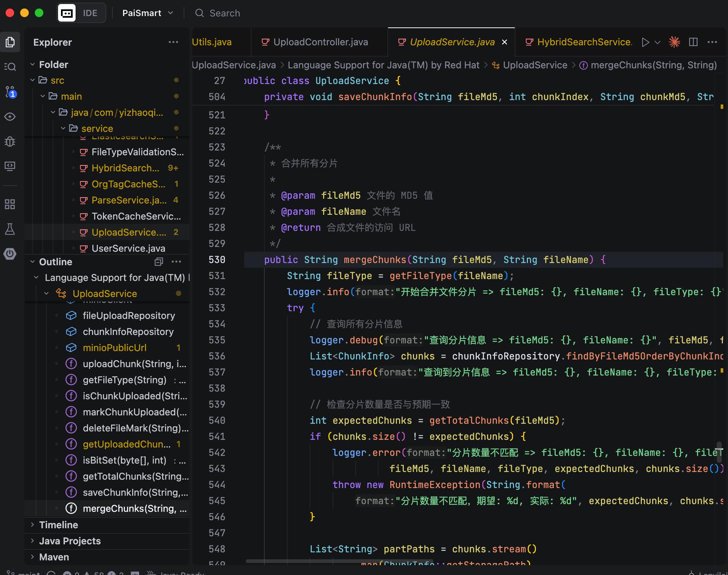This screenshot has height=575, width=728.
Task: Collapse the service folder
Action: point(97,129)
